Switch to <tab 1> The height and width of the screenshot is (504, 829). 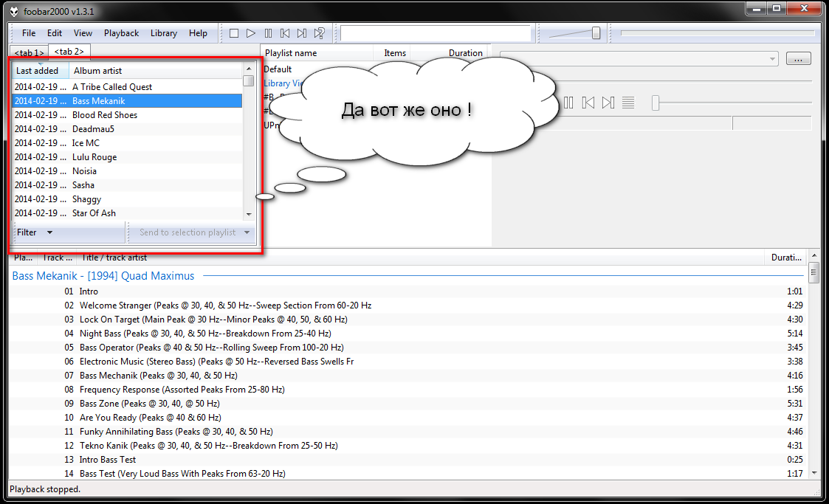[29, 53]
